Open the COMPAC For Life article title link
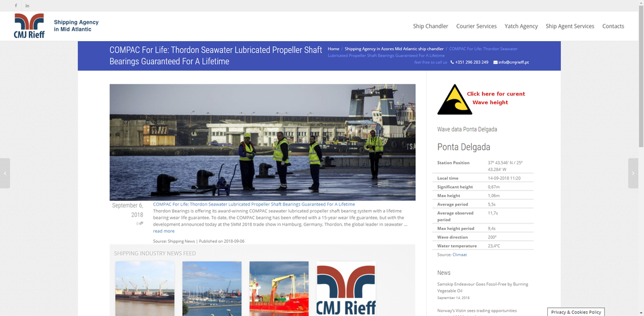 (254, 204)
